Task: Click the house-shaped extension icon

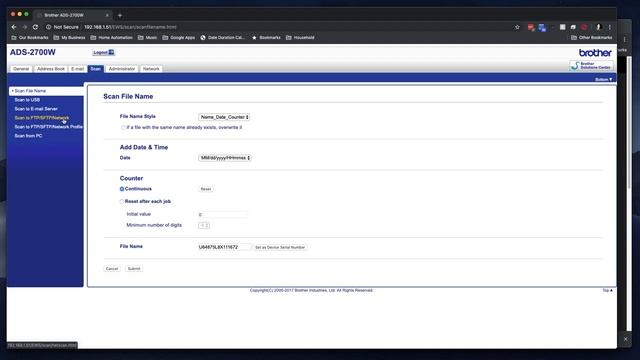Action: (573, 27)
